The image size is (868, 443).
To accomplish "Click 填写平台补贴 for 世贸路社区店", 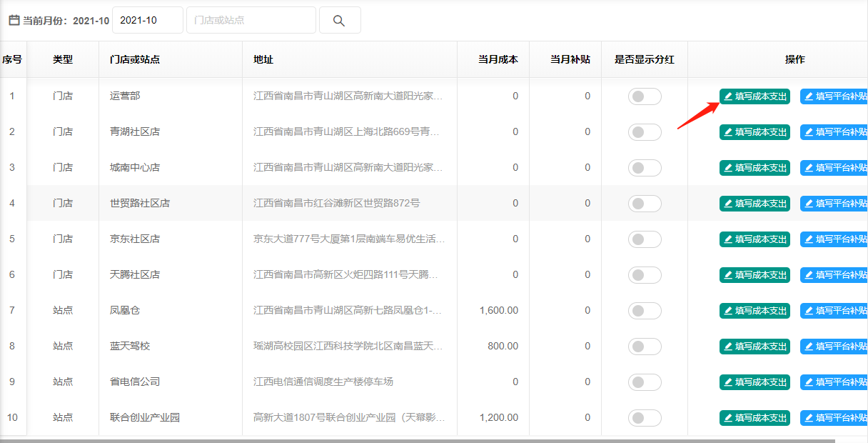I will coord(834,204).
